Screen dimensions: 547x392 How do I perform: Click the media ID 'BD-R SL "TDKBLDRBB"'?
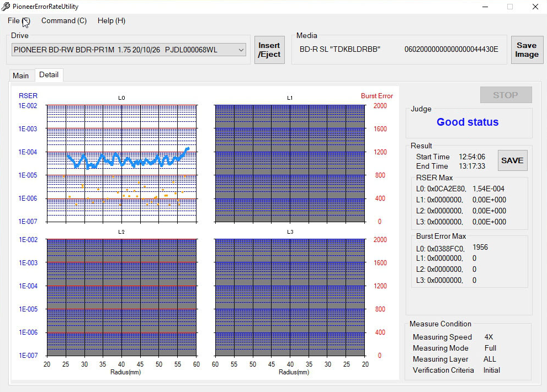[x=340, y=50]
